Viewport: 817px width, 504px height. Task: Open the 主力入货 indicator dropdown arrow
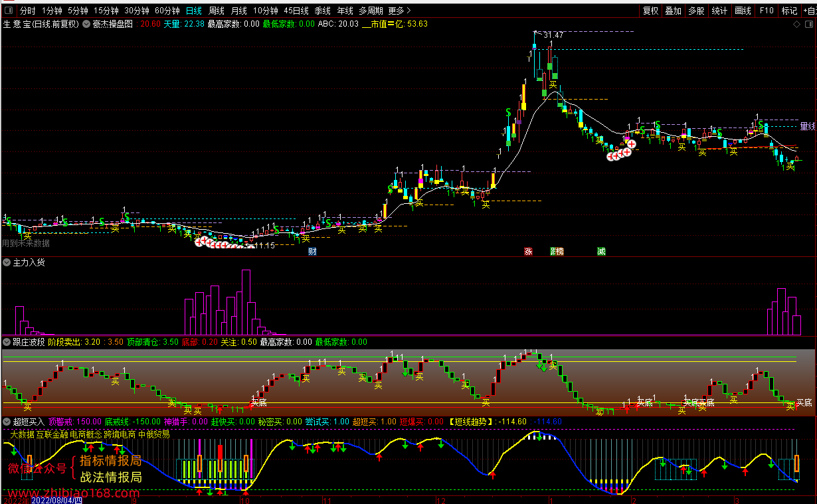[7, 263]
